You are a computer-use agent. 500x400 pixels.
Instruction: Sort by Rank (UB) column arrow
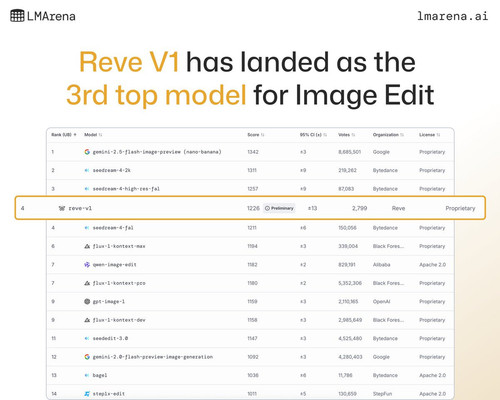(x=75, y=135)
